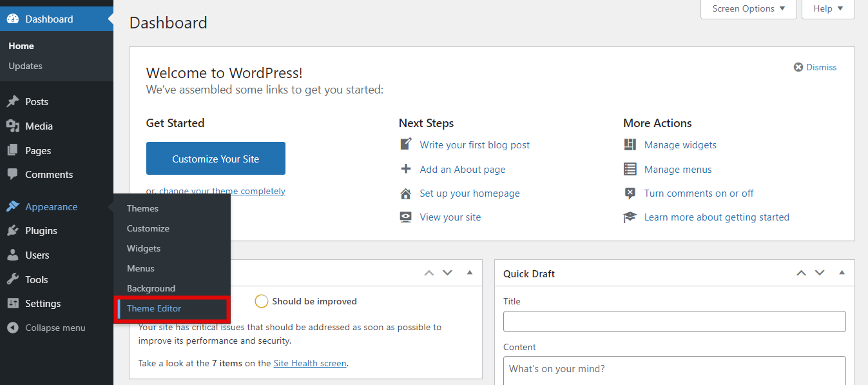Viewport: 868px width, 385px height.
Task: Click the Media icon in sidebar
Action: coord(12,126)
